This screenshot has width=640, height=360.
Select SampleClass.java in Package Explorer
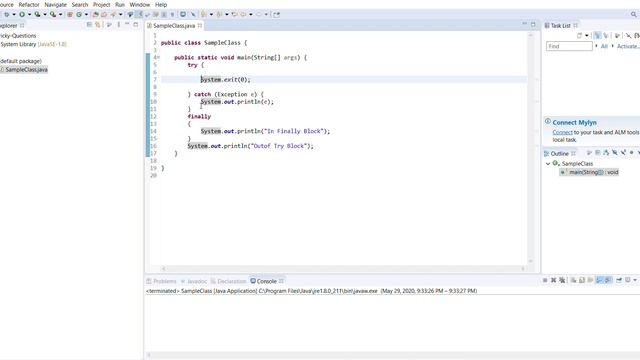coord(24,69)
